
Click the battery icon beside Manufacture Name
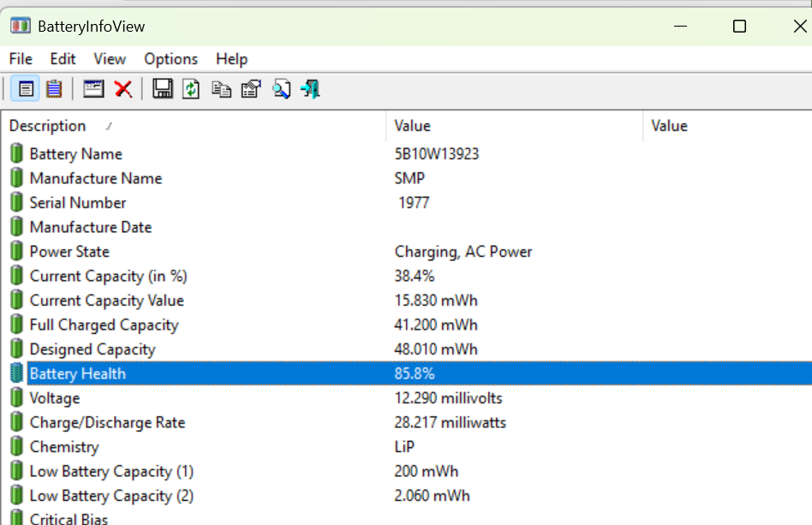(16, 177)
